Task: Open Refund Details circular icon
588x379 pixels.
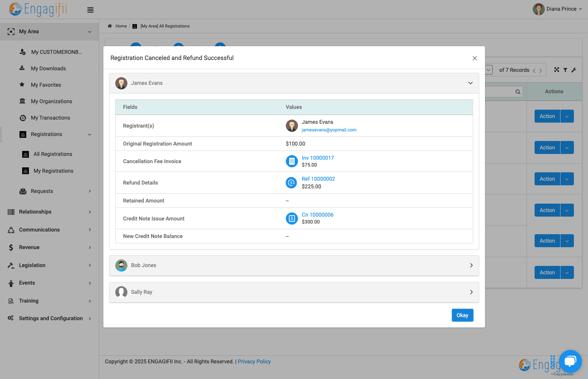Action: click(x=292, y=183)
